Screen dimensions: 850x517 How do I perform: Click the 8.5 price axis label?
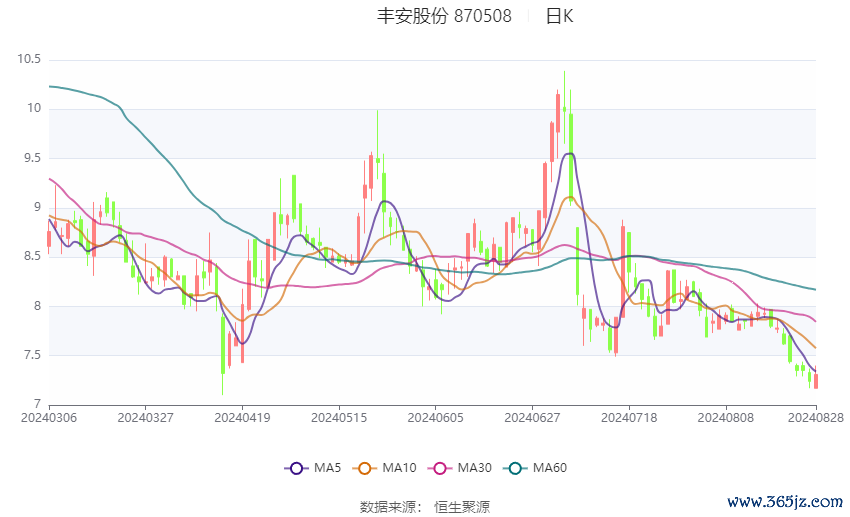tap(33, 256)
